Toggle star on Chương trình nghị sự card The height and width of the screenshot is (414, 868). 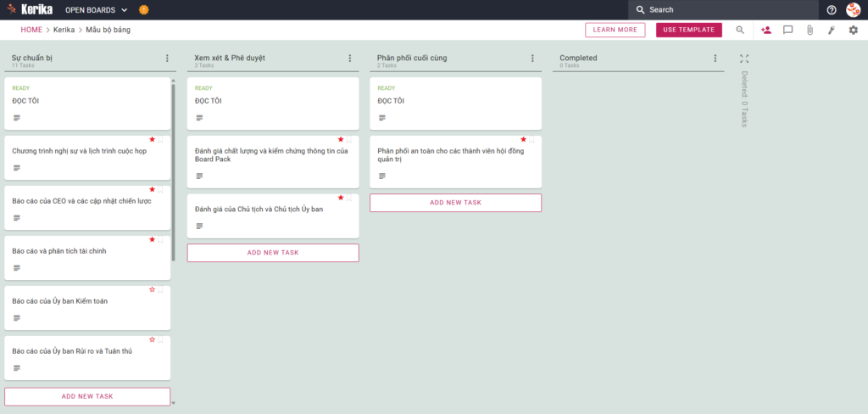coord(153,139)
